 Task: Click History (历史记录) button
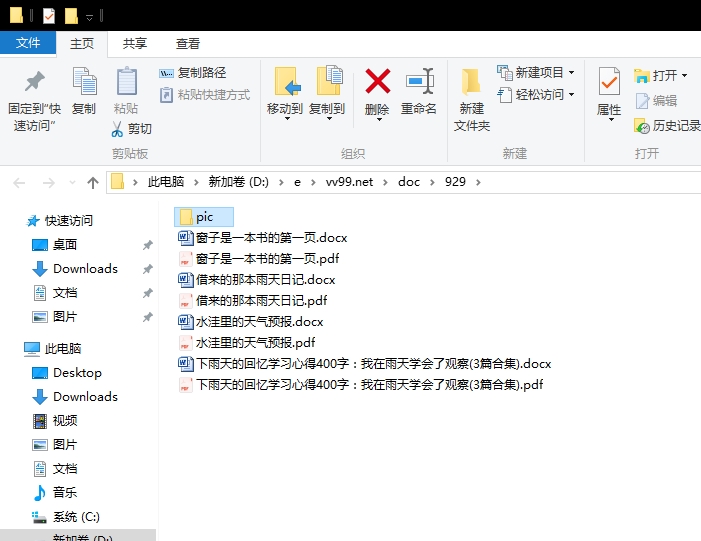tap(667, 126)
